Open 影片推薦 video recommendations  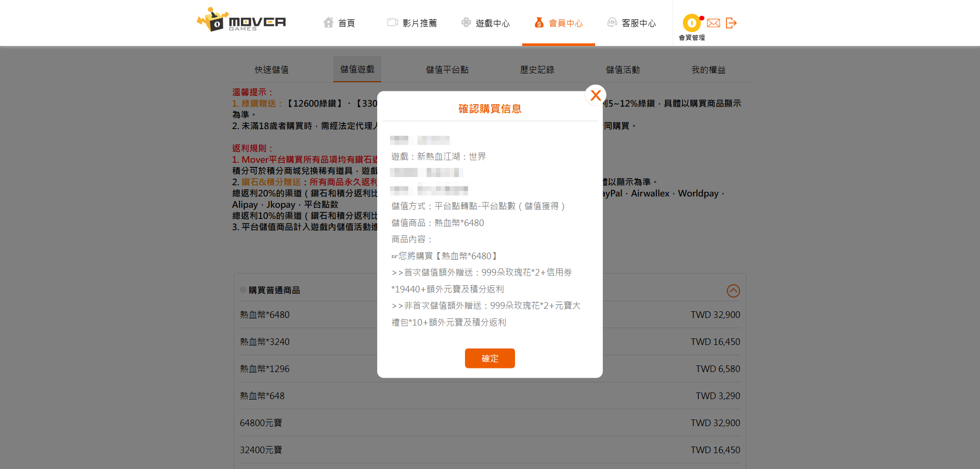[412, 23]
